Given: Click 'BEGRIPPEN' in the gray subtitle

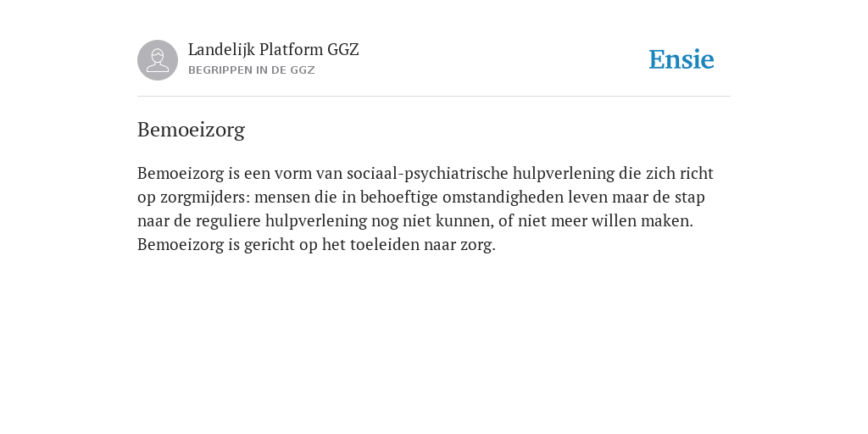Looking at the screenshot, I should click(x=220, y=70).
